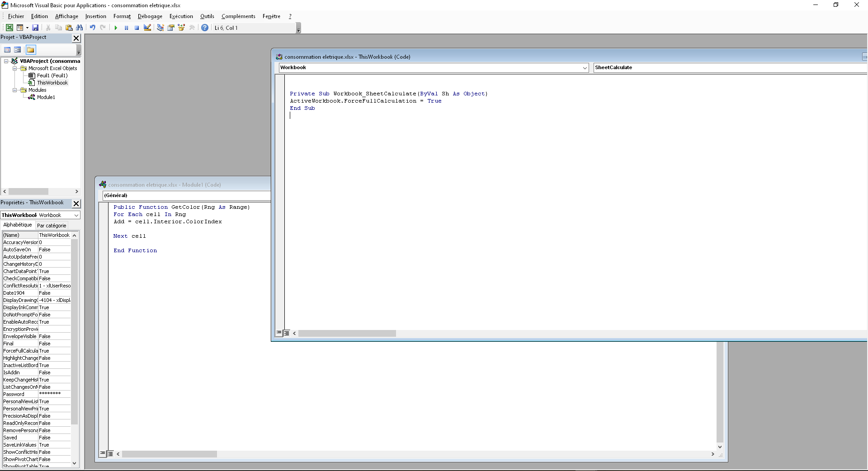This screenshot has height=471, width=868.
Task: Click the ForceFullCalculation property row
Action: coord(37,351)
